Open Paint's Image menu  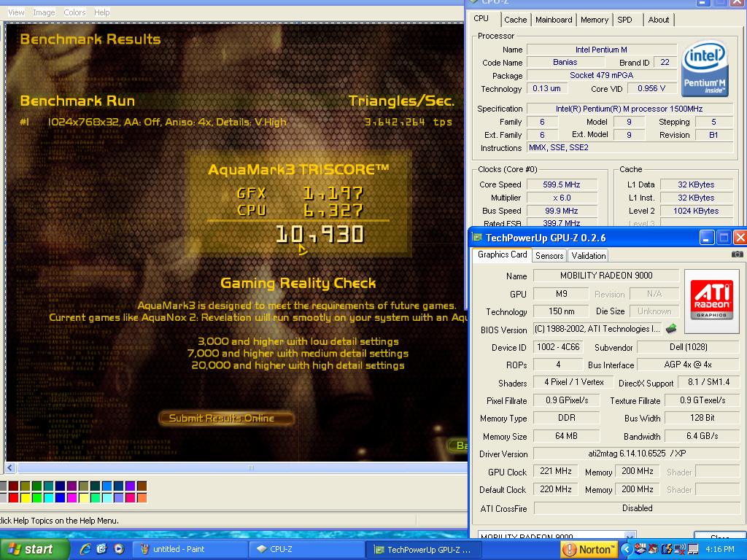[x=44, y=12]
